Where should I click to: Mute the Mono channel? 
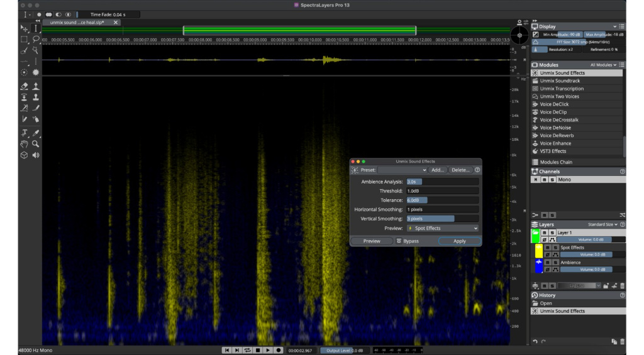pyautogui.click(x=544, y=180)
